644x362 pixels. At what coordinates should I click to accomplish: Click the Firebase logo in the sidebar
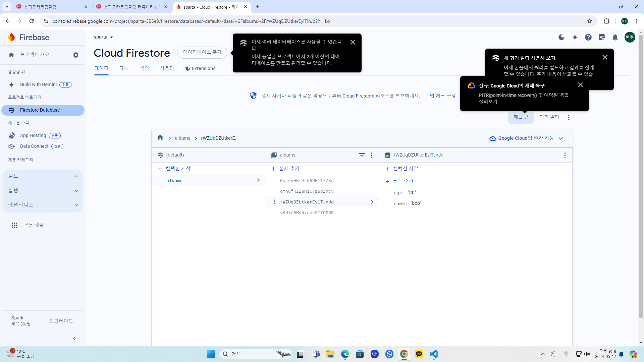[x=29, y=37]
